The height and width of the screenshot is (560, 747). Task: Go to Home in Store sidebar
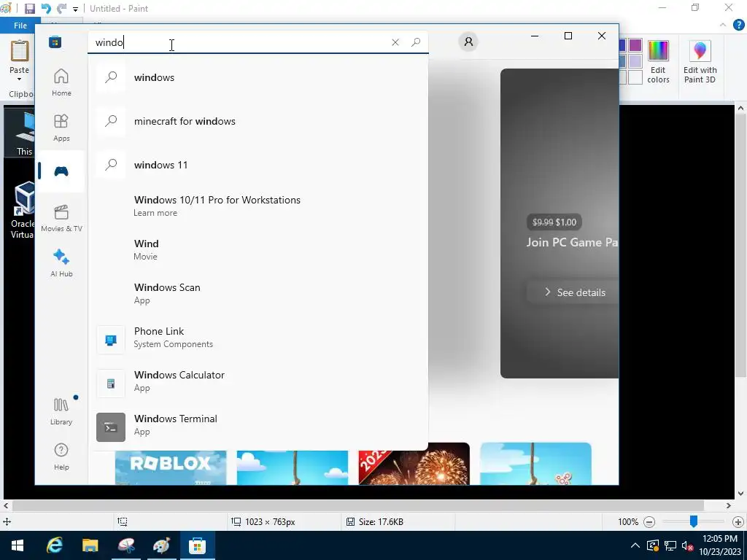click(61, 82)
